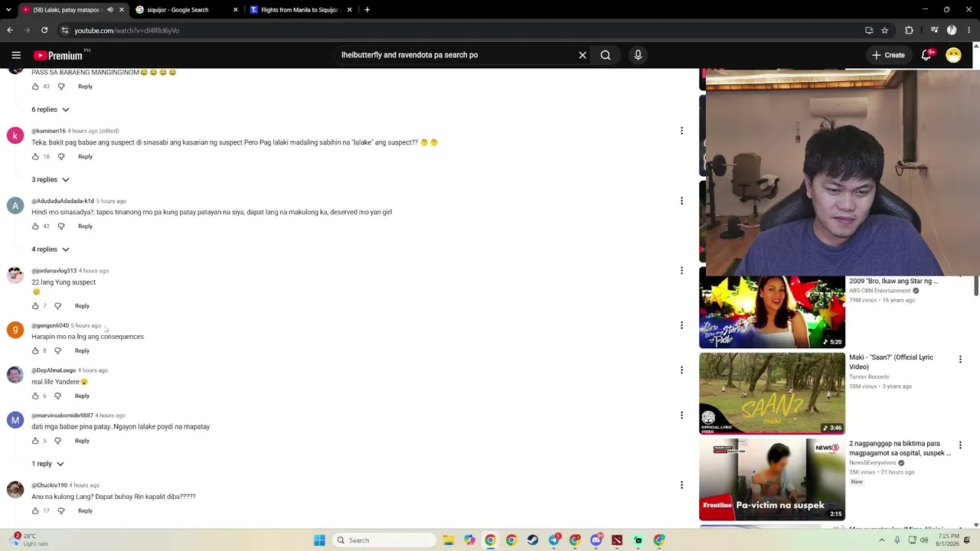The height and width of the screenshot is (551, 980).
Task: Expand the 6 replies thread
Action: 51,109
